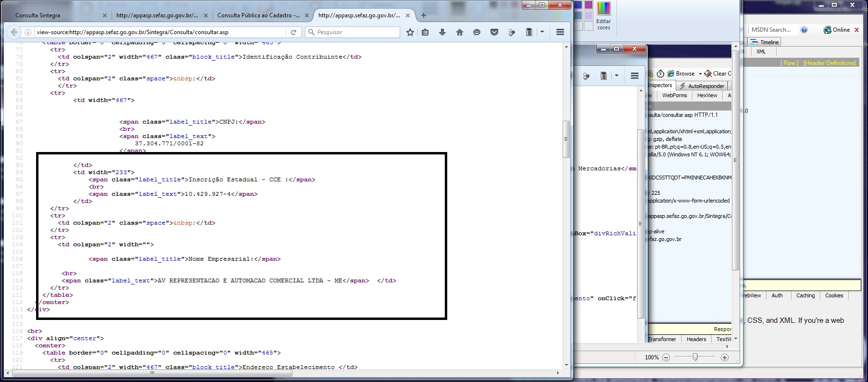Viewport: 868px width, 382px height.
Task: Click scroll-up arrow of source view
Action: 566,47
